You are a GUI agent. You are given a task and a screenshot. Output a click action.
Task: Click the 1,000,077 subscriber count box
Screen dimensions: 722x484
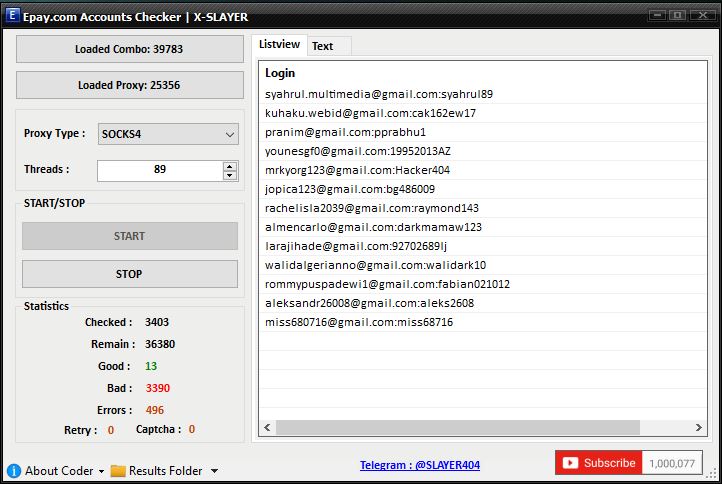click(672, 463)
